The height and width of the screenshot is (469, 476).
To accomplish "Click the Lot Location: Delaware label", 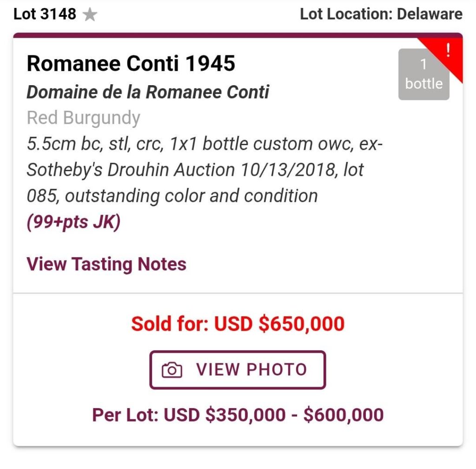I will click(381, 14).
